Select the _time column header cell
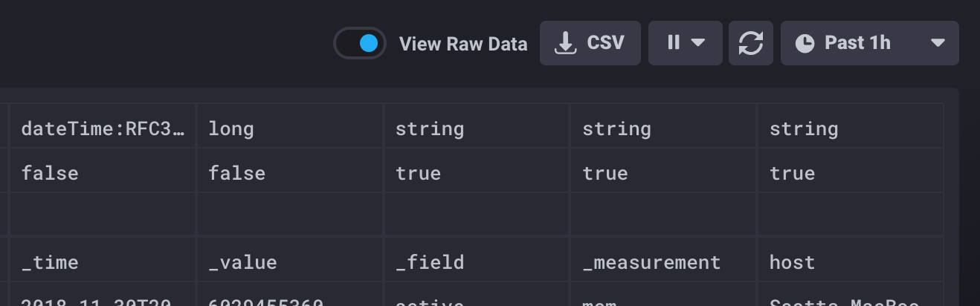 [x=103, y=262]
